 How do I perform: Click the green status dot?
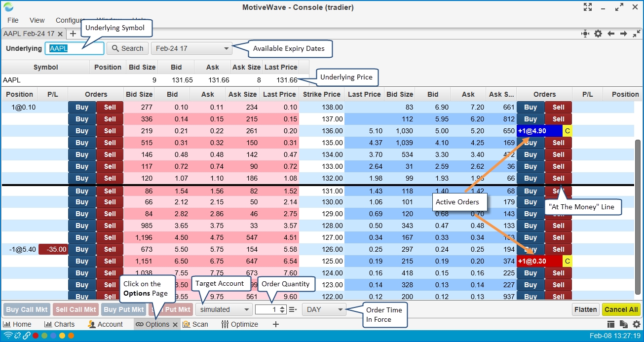click(x=44, y=336)
